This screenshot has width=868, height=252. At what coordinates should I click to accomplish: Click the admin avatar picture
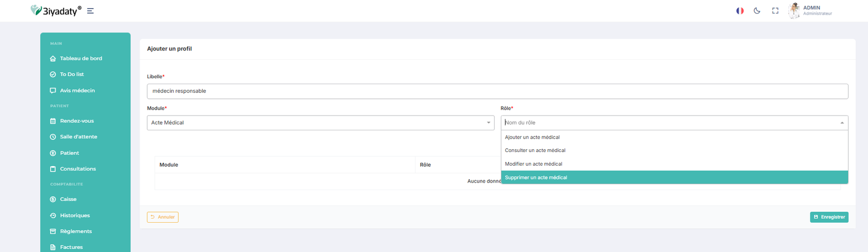[x=794, y=10]
